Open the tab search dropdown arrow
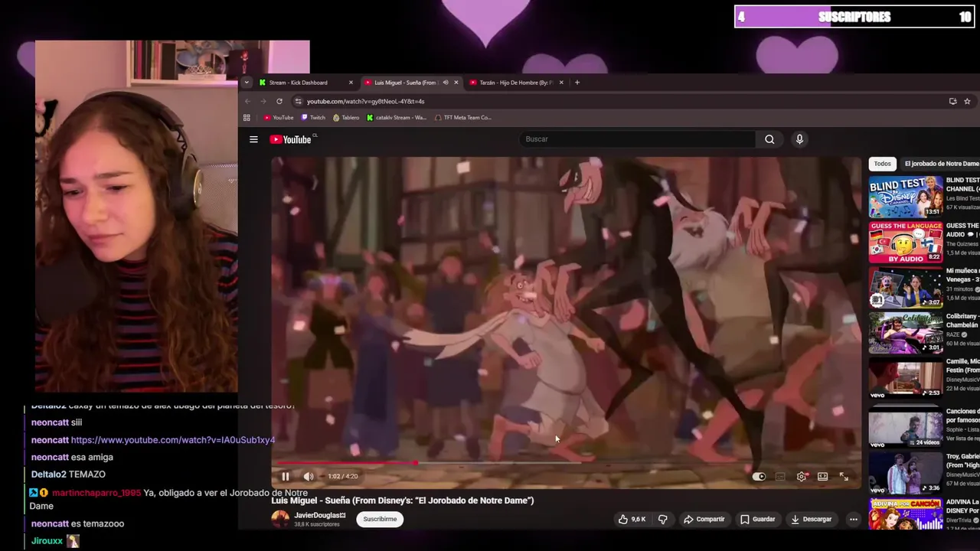Viewport: 980px width, 551px height. [x=247, y=83]
